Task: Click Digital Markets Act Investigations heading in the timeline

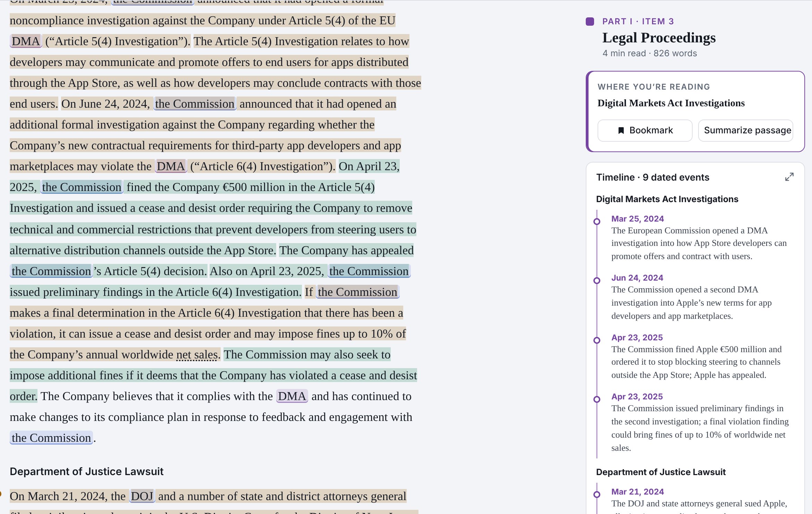Action: [x=667, y=199]
